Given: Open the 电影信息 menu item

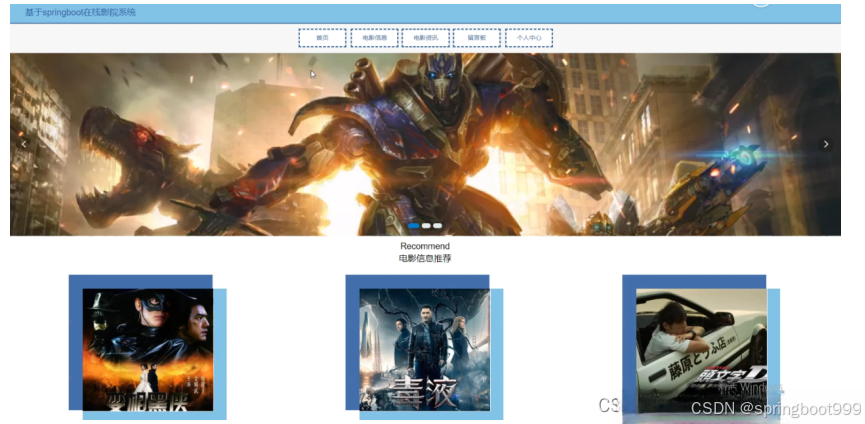Looking at the screenshot, I should (x=374, y=38).
